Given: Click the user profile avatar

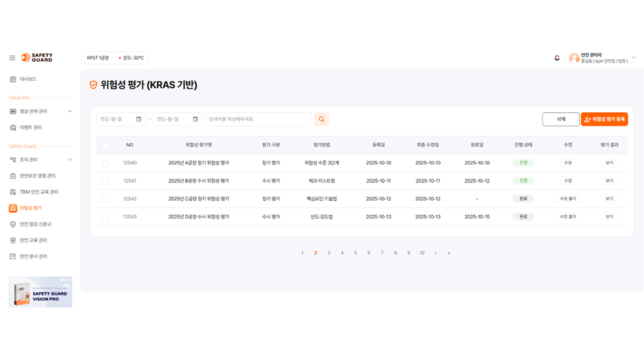Looking at the screenshot, I should (574, 57).
